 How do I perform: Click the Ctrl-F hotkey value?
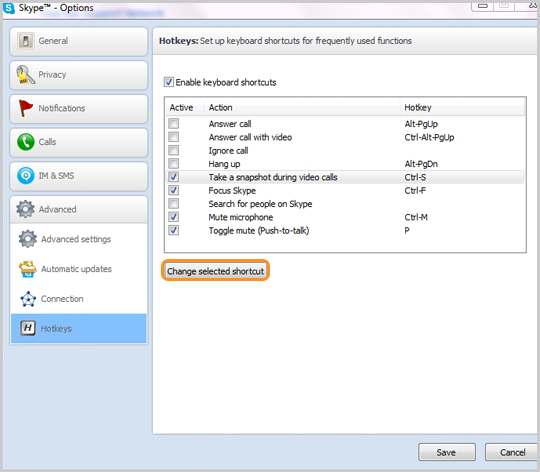click(415, 191)
